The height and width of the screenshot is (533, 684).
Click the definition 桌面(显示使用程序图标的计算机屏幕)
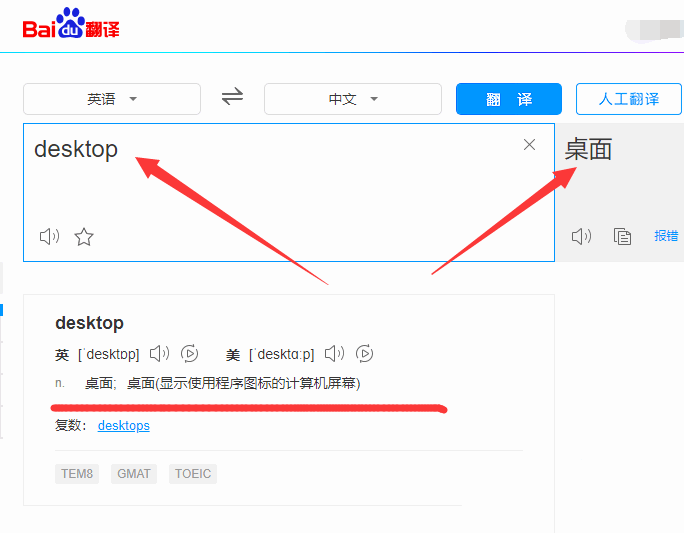[243, 383]
